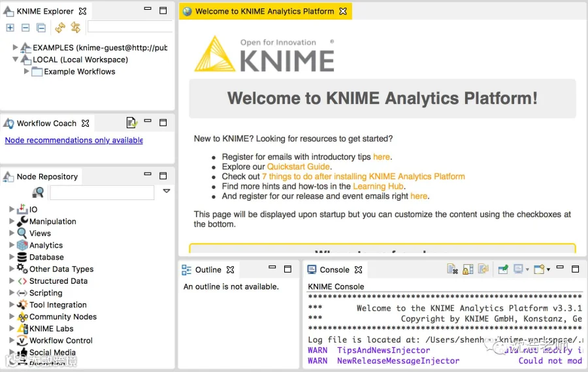Click the synchronize arrows icon in KNIME Explorer
Screen dimensions: 588x372
75,27
